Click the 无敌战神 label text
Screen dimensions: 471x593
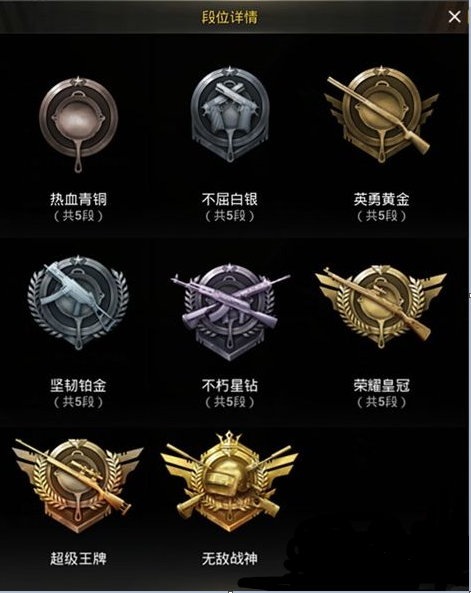[230, 558]
